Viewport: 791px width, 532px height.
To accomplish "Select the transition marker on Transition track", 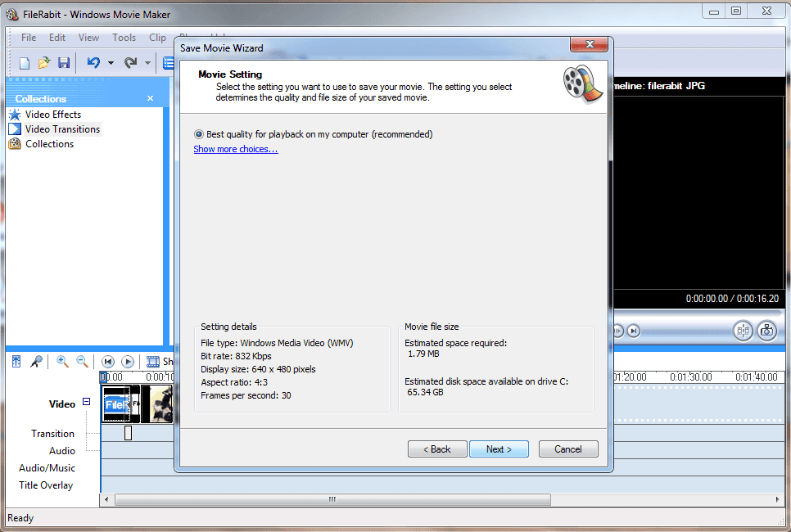I will coord(128,433).
